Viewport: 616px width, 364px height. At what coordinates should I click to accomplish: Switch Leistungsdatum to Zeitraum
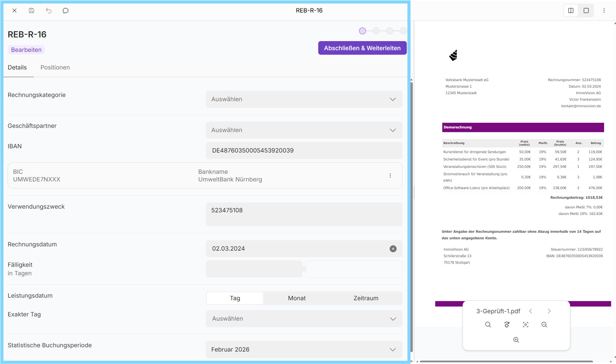pyautogui.click(x=366, y=298)
